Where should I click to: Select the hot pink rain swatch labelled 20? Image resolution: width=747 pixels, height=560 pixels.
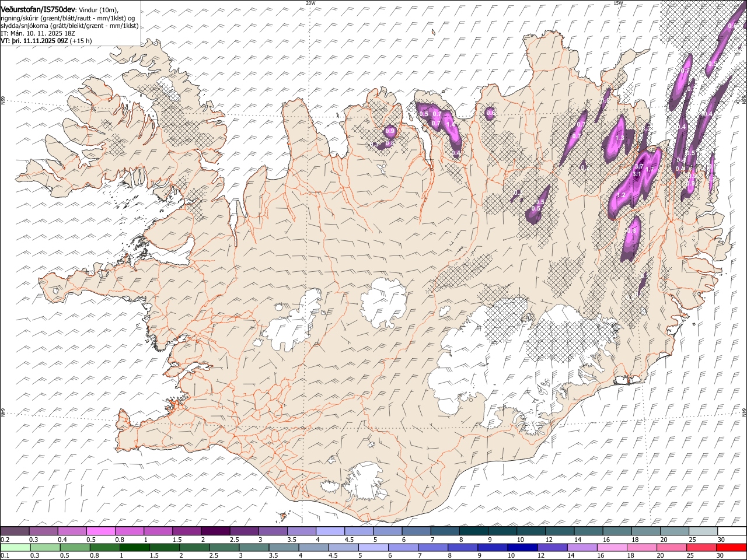point(671,547)
